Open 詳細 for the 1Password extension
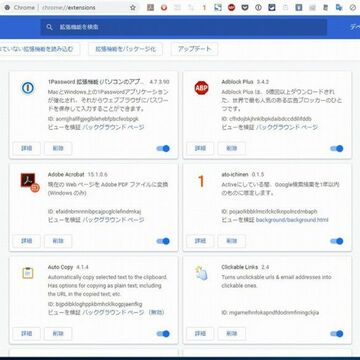The image size is (360, 360). pos(27,149)
